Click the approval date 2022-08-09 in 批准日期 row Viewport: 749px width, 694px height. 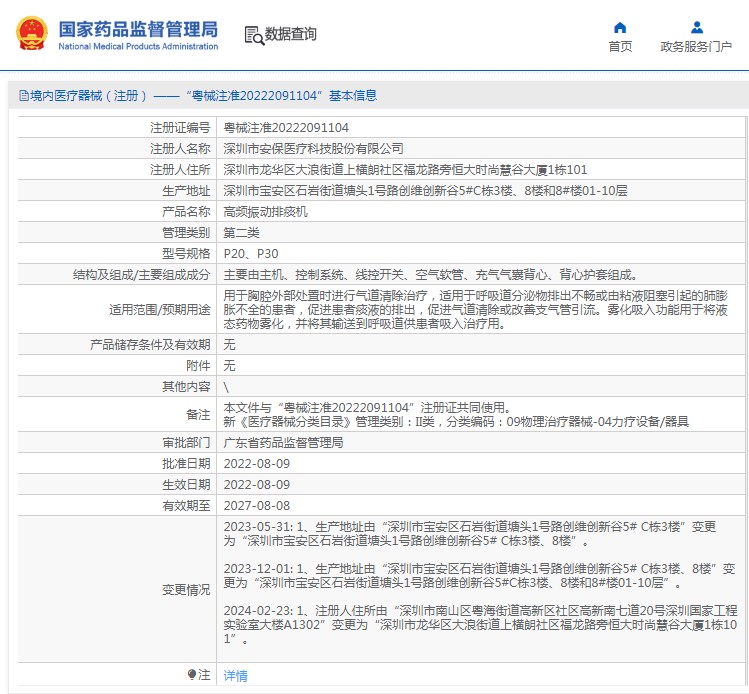[x=257, y=464]
